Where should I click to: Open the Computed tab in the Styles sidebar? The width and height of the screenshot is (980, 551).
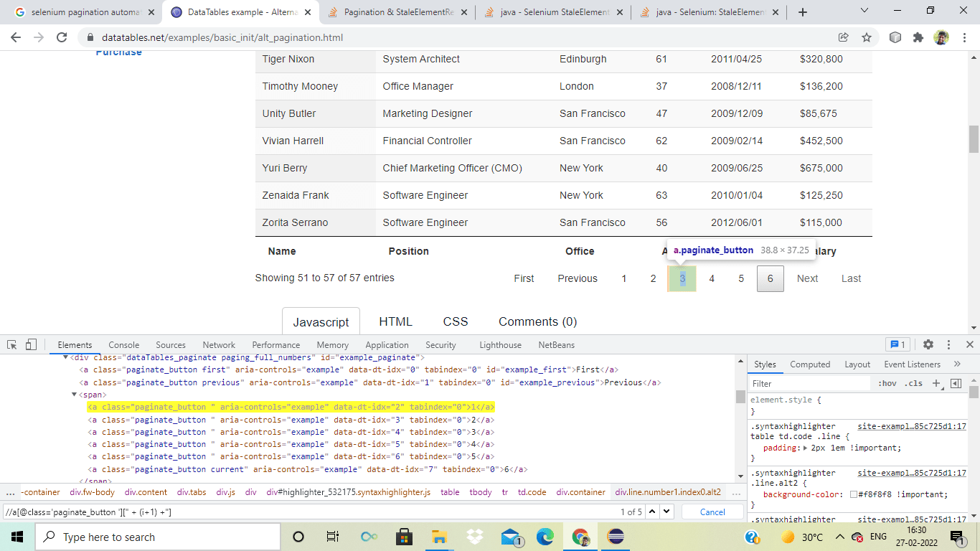(x=810, y=364)
